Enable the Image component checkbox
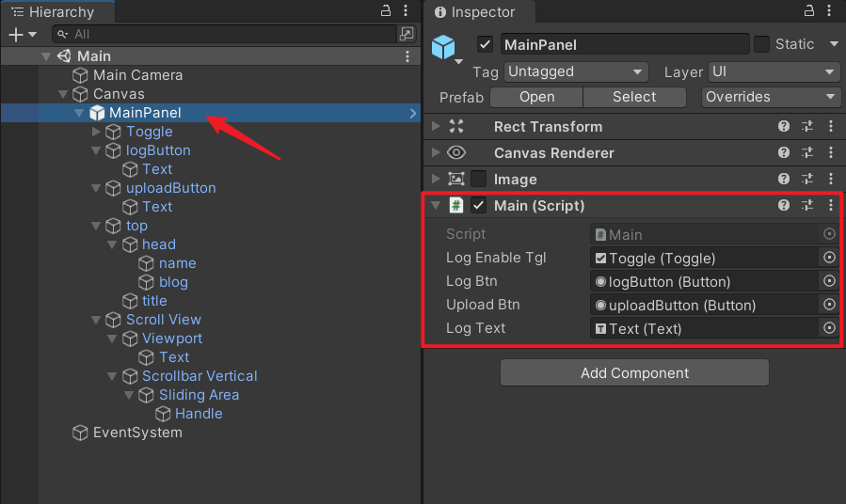 coord(479,179)
